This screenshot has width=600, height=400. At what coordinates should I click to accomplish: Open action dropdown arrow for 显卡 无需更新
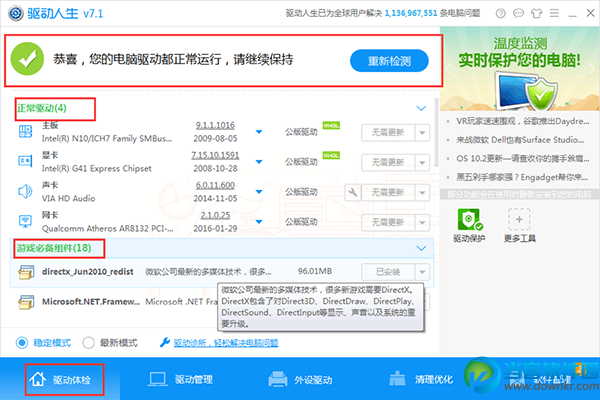point(422,163)
